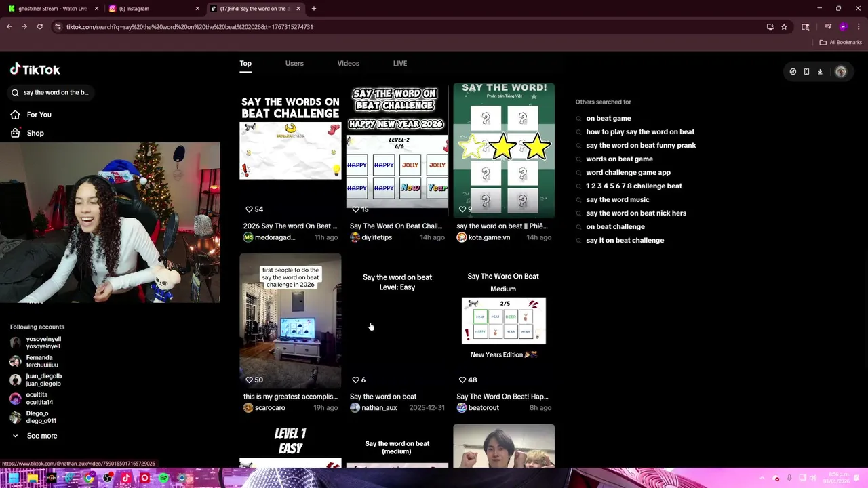Open a new browser tab
The image size is (868, 488).
tap(313, 9)
